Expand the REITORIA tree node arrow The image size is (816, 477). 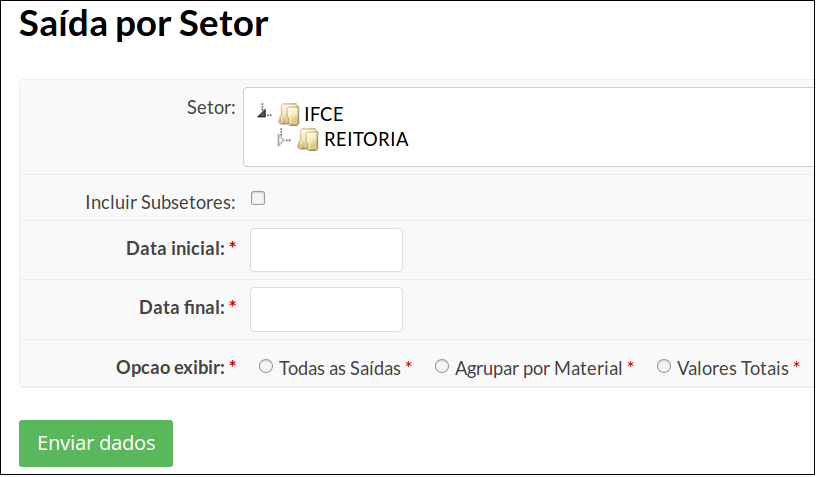coord(283,139)
